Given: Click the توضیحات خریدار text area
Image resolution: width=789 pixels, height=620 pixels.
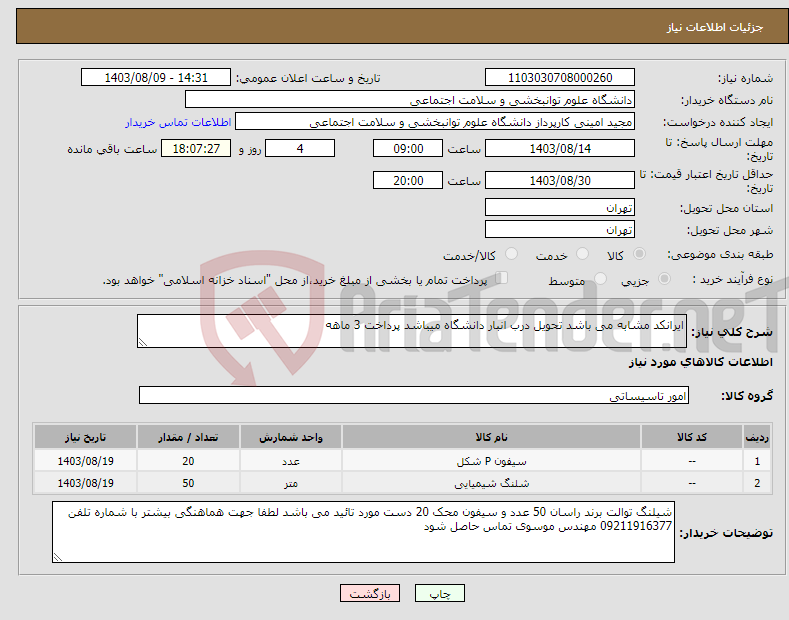Looking at the screenshot, I should pos(363,532).
